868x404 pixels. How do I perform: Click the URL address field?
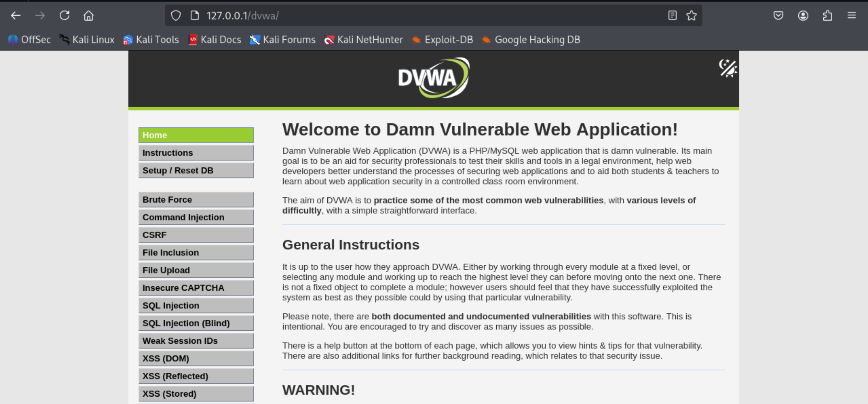point(404,15)
